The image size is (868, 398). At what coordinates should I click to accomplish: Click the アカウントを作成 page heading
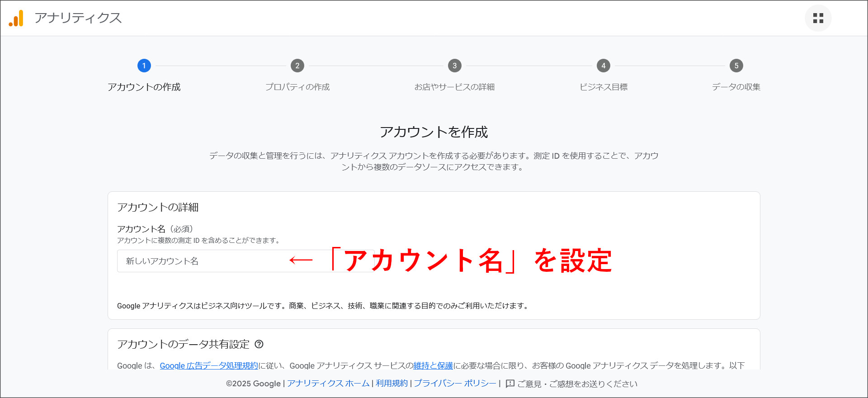coord(434,132)
